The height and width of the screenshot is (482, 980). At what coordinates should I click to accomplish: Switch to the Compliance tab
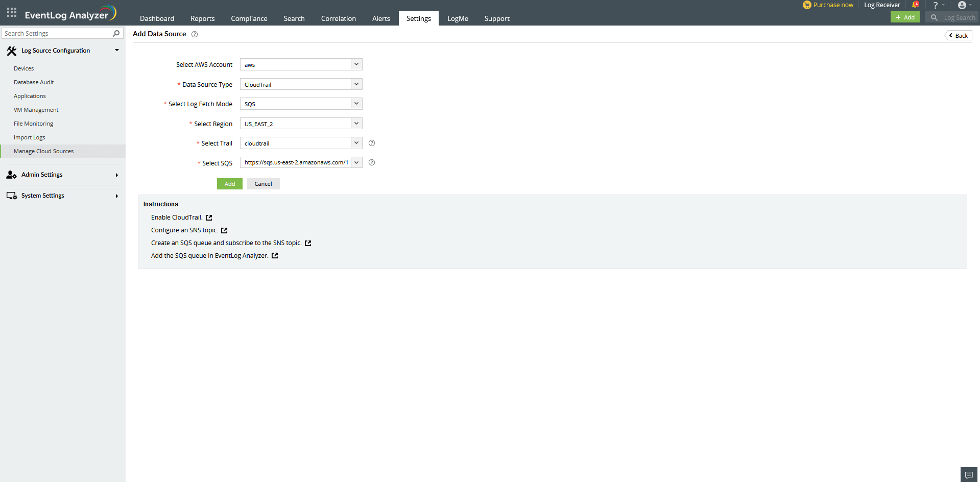tap(249, 18)
